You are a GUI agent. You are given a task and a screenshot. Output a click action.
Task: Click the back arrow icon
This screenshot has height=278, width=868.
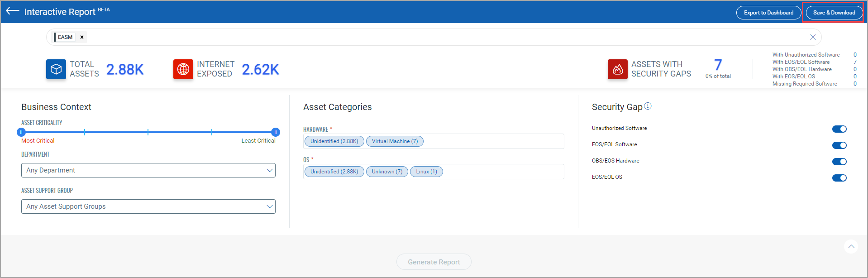tap(13, 11)
